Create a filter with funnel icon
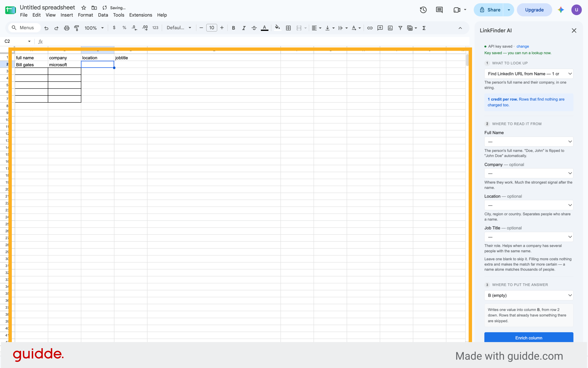The width and height of the screenshot is (588, 368). point(400,28)
